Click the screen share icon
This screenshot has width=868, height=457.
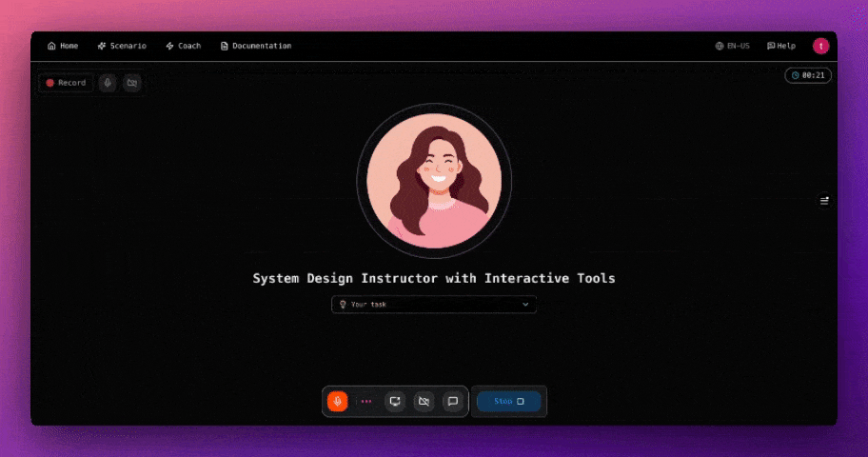395,402
